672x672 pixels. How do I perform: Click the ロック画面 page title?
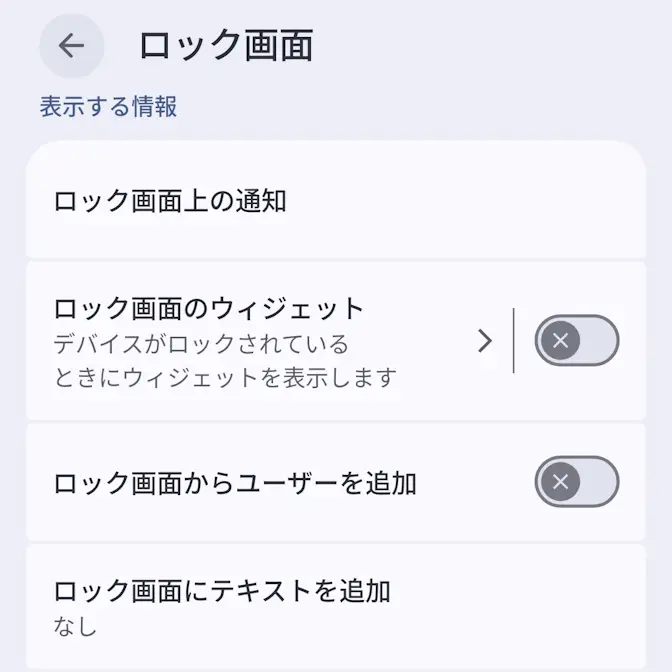(226, 46)
